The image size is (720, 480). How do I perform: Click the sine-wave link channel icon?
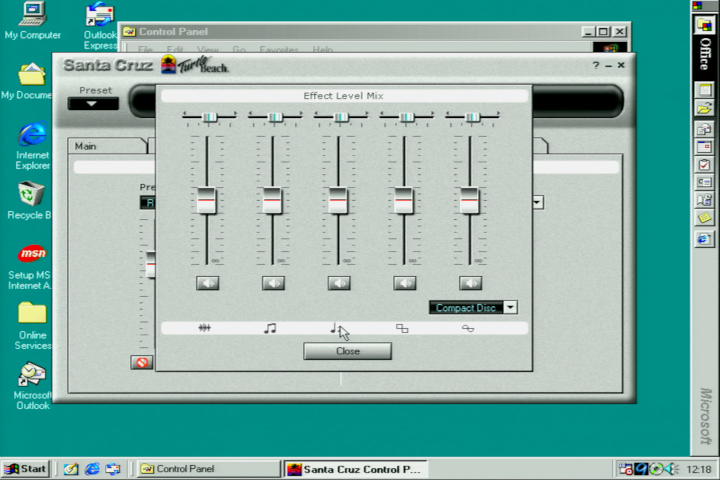(467, 328)
